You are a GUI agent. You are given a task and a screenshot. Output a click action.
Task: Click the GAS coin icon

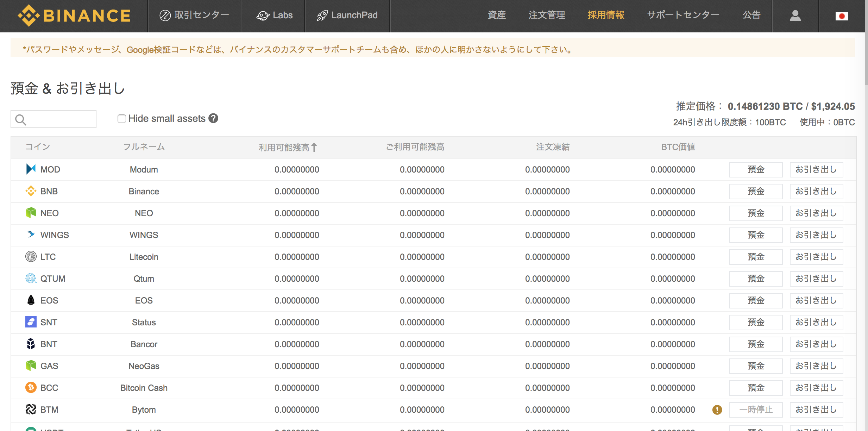[x=31, y=366]
